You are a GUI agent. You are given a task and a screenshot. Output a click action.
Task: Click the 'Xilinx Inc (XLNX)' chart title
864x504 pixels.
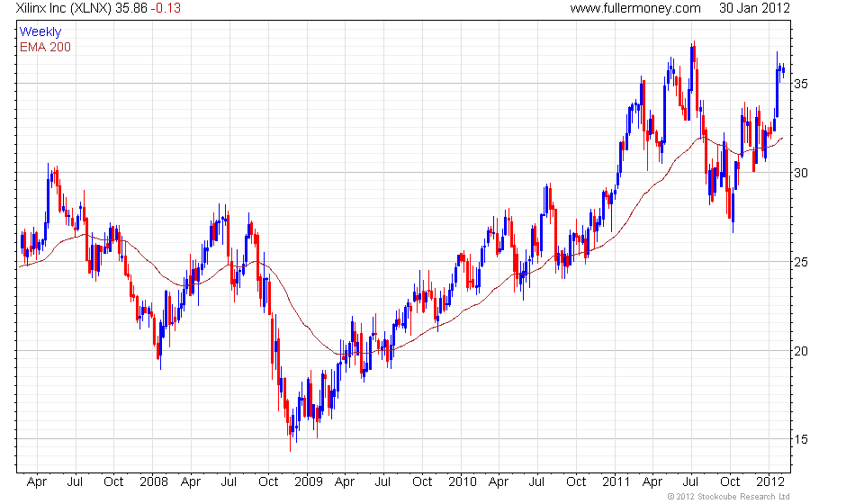pyautogui.click(x=64, y=8)
